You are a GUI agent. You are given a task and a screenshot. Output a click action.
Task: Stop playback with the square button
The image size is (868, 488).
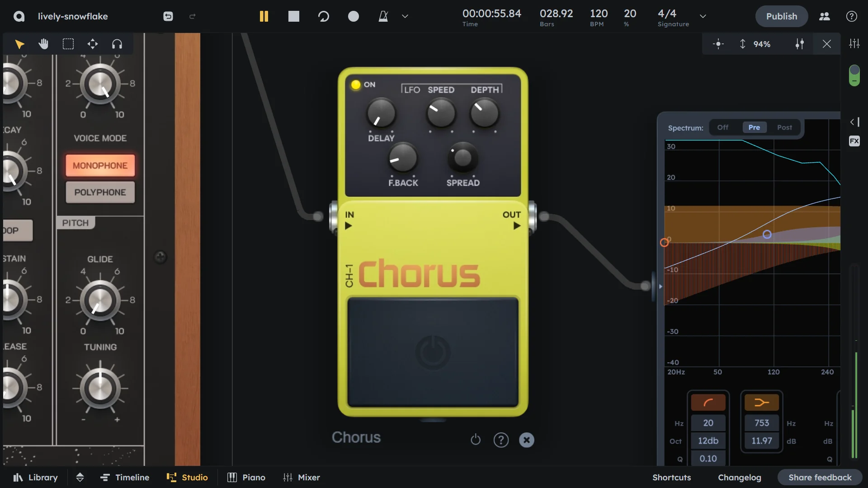point(294,16)
